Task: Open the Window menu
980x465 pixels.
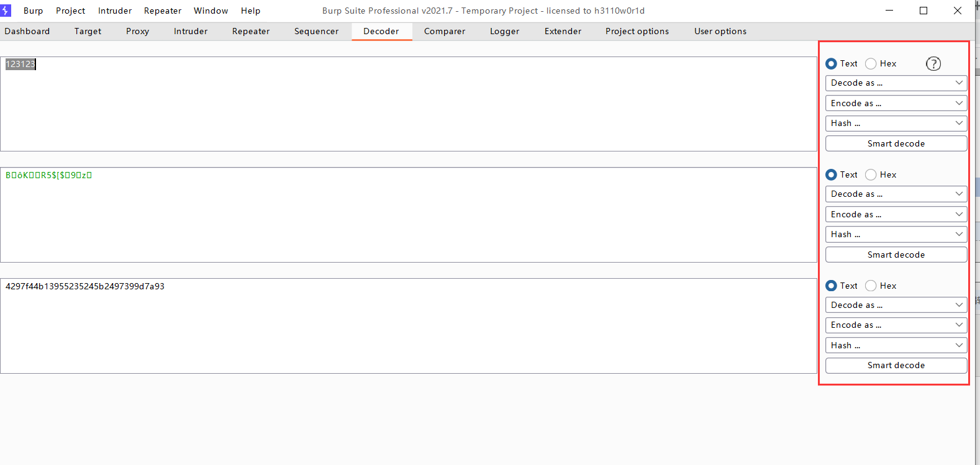Action: [211, 11]
